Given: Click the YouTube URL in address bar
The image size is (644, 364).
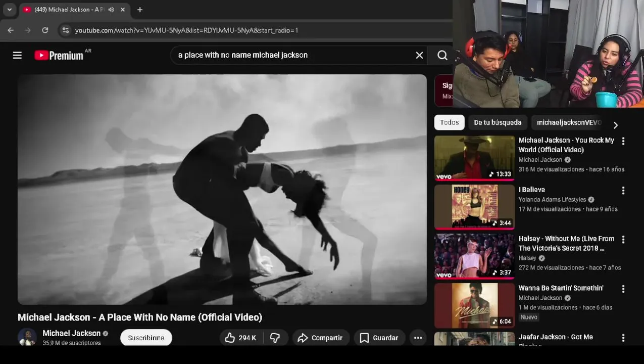Looking at the screenshot, I should click(x=186, y=30).
